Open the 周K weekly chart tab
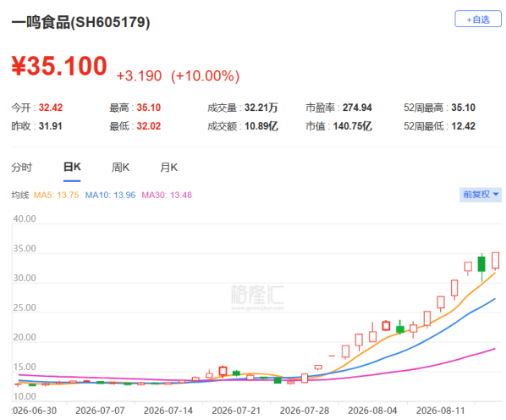 point(120,167)
